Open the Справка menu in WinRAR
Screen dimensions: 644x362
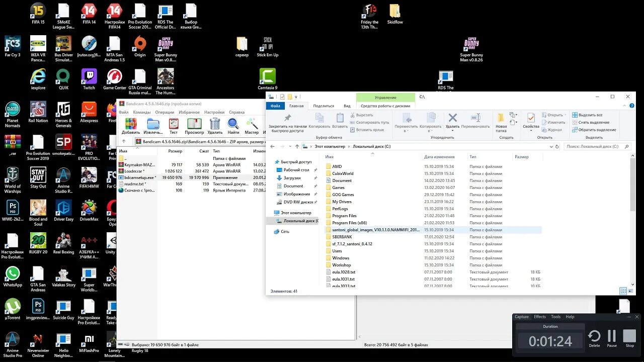point(236,112)
